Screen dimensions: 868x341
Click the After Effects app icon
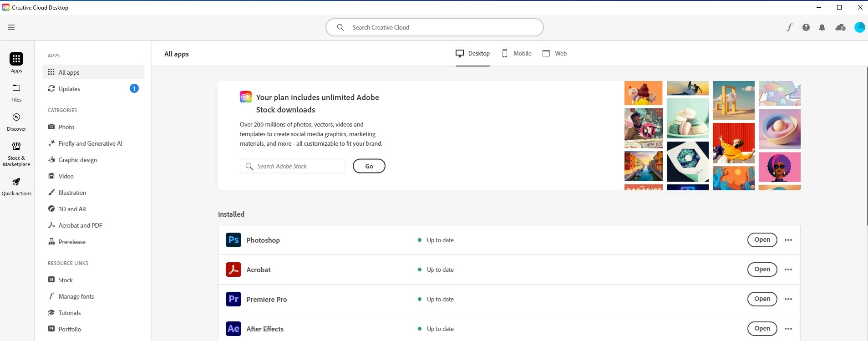tap(233, 329)
